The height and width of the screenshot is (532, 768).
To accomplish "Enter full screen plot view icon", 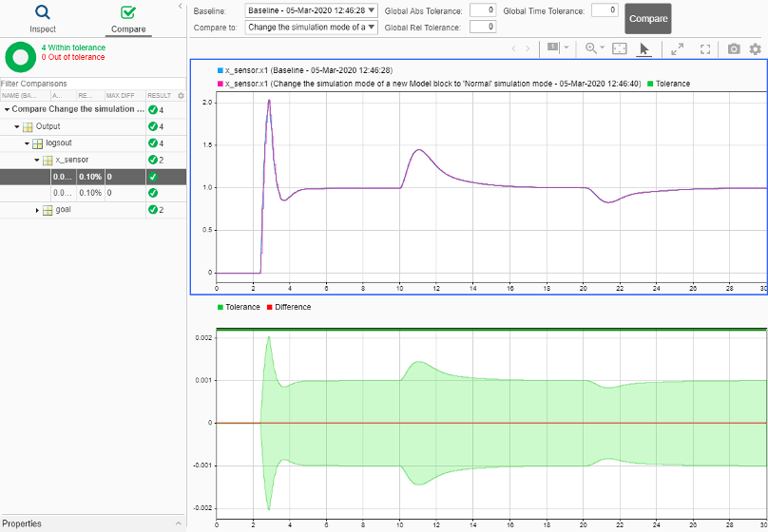I will (705, 49).
